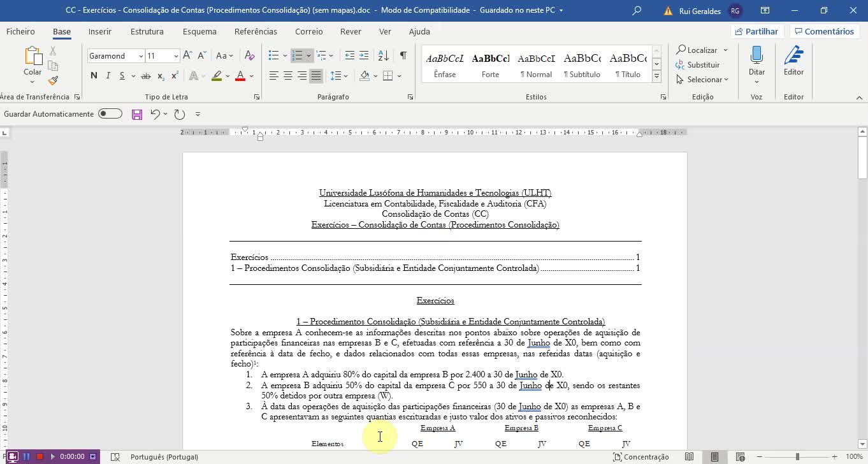Screen dimensions: 868x464
Task: Enable center text alignment
Action: pos(287,76)
